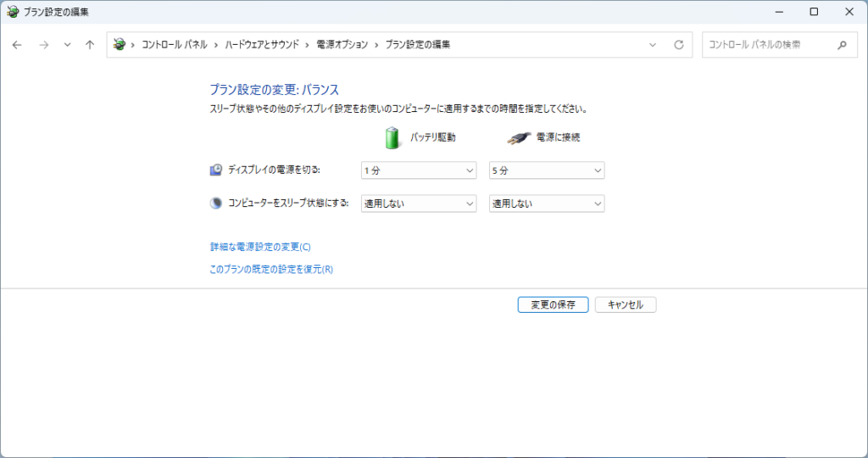Image resolution: width=868 pixels, height=458 pixels.
Task: Click the Up folder arrow
Action: (x=90, y=45)
